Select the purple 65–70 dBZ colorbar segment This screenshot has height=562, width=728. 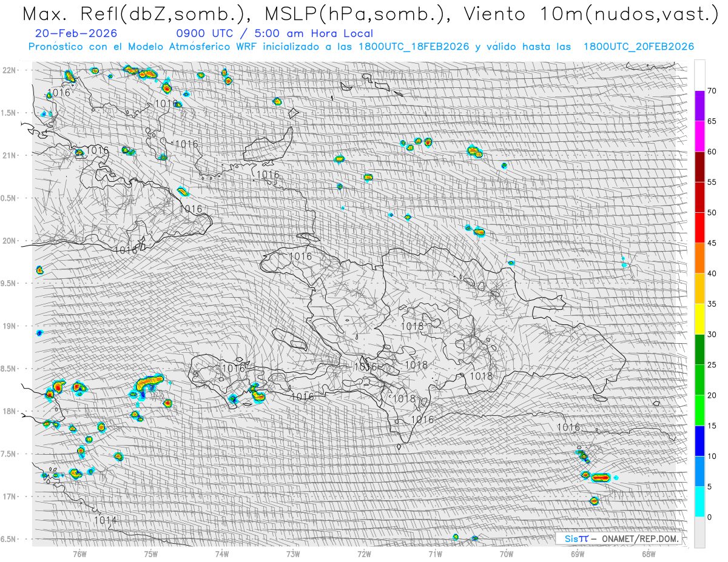click(699, 106)
